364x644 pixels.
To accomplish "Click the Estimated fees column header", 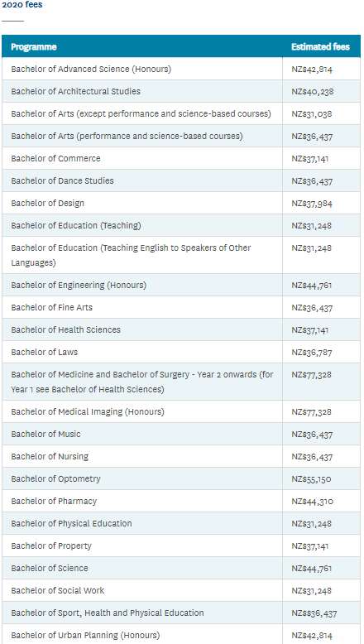I will tap(320, 47).
